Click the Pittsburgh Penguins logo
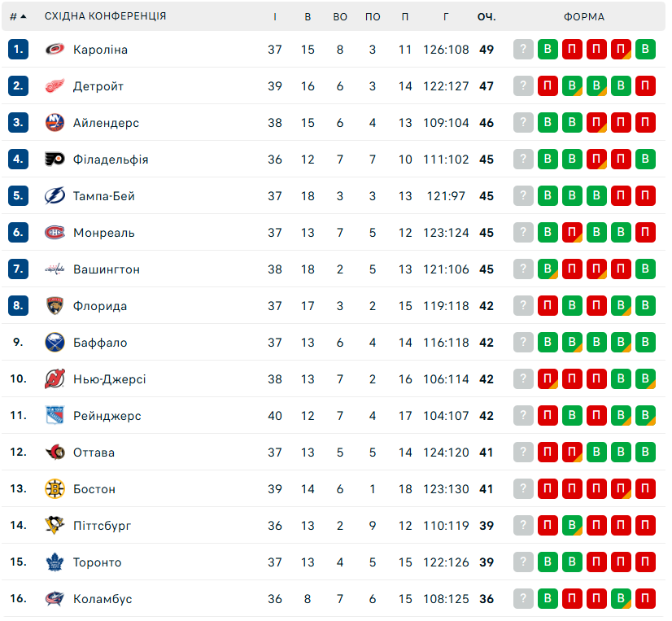672x621 pixels. (55, 526)
